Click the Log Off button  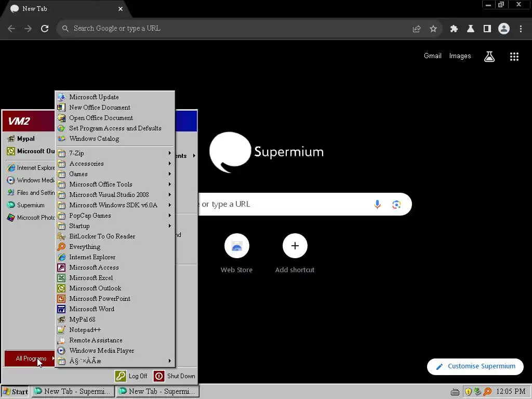[131, 376]
